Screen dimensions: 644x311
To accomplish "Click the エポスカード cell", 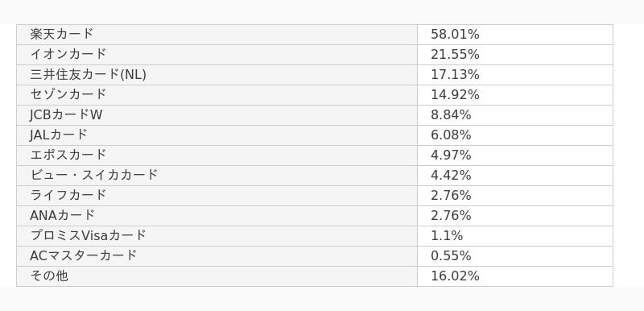I will coord(217,155).
